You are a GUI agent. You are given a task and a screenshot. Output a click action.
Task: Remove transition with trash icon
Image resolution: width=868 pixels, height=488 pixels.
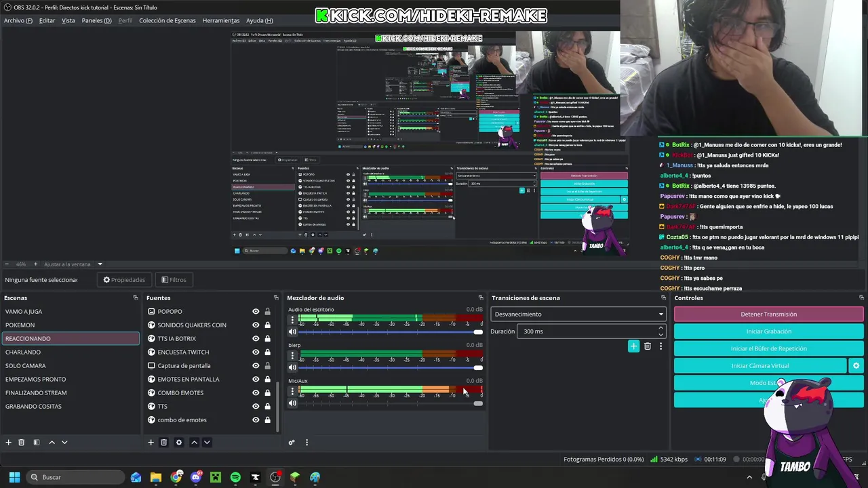[648, 346]
